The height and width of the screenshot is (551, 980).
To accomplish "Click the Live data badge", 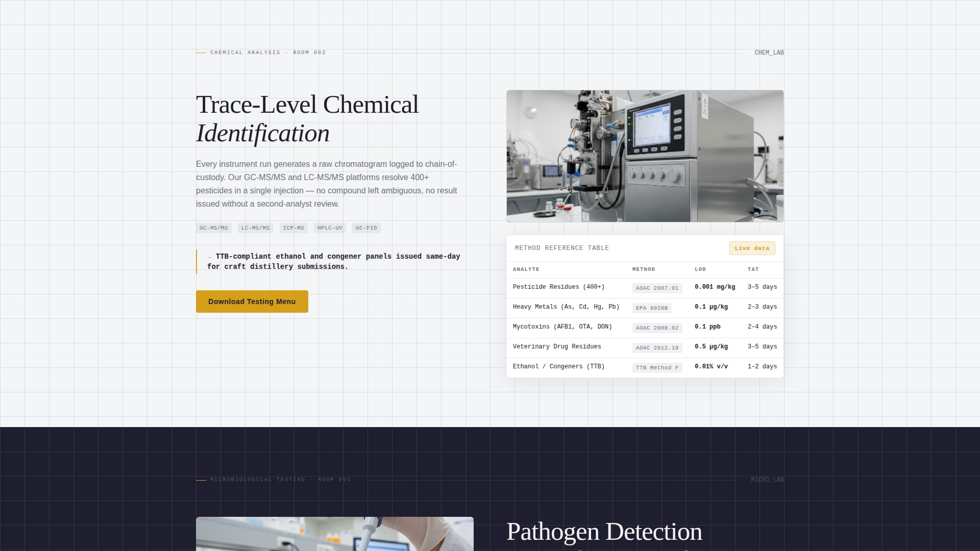I will 751,248.
